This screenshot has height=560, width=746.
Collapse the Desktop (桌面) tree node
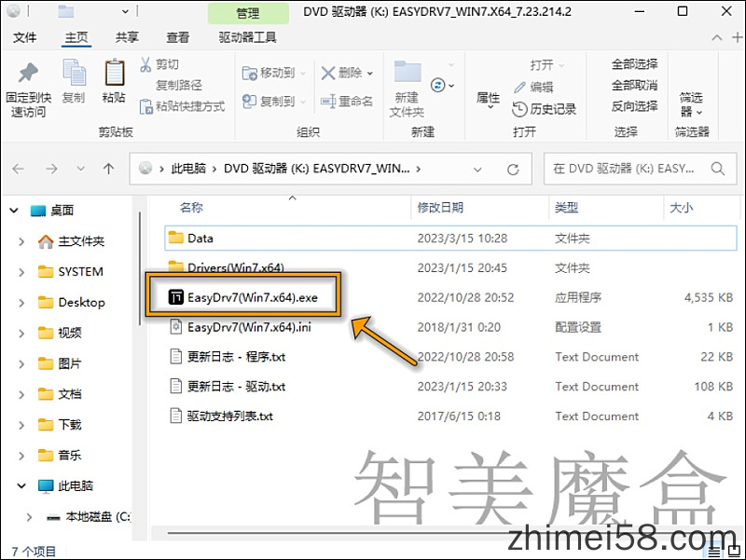tap(13, 211)
